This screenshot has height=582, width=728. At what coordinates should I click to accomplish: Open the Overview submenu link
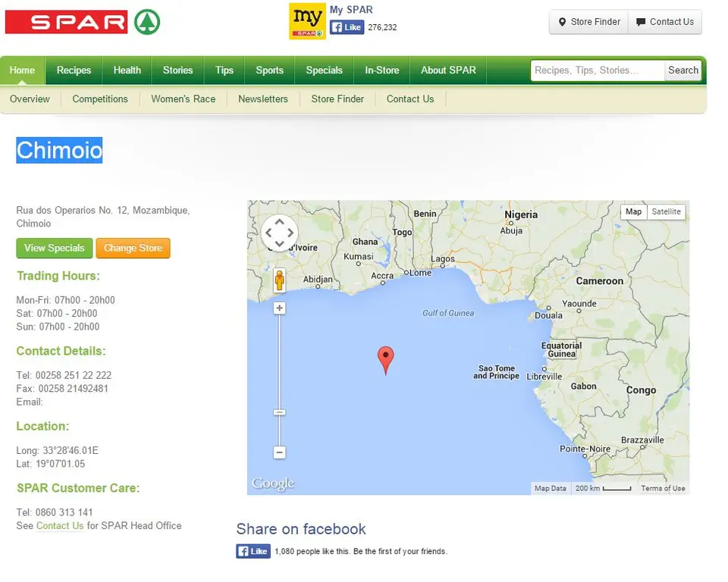(30, 99)
